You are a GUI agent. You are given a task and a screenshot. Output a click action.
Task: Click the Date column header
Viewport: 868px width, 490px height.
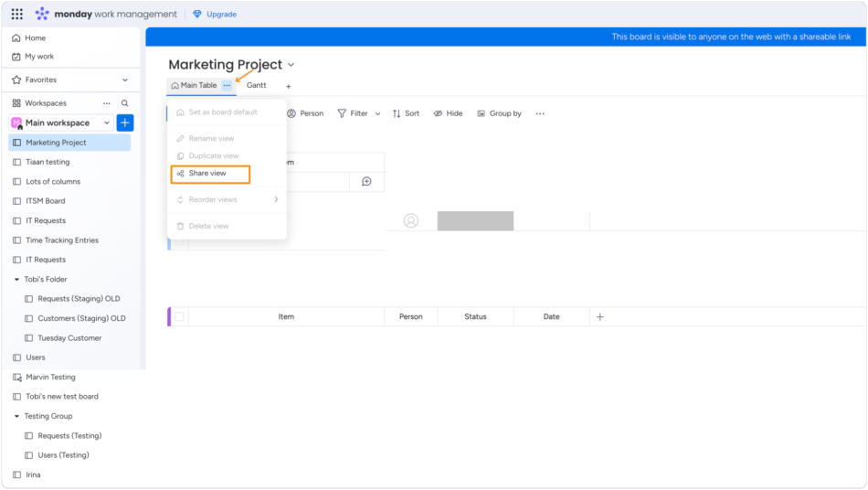(x=551, y=316)
